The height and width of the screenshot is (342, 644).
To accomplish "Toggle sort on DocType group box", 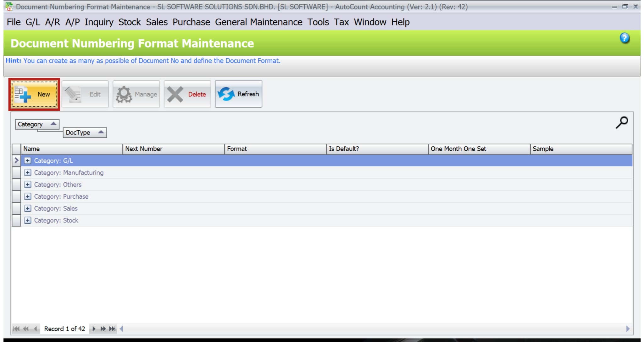I will [x=85, y=133].
